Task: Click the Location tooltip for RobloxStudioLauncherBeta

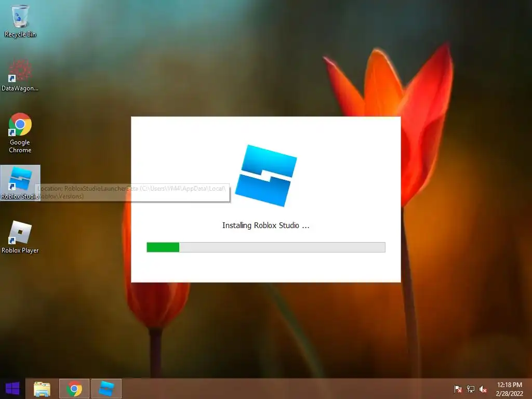Action: click(x=132, y=192)
